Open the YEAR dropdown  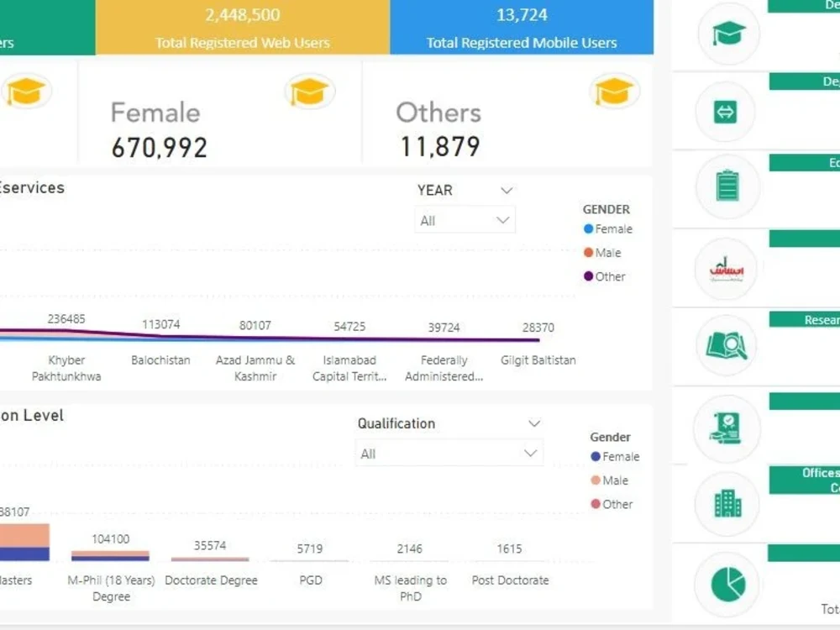[x=465, y=191]
